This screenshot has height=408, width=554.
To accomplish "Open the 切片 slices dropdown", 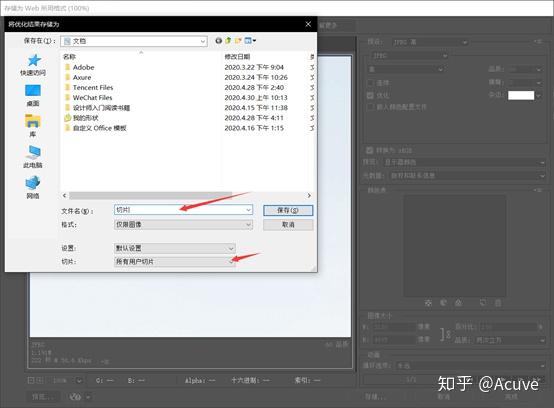I will click(x=175, y=262).
